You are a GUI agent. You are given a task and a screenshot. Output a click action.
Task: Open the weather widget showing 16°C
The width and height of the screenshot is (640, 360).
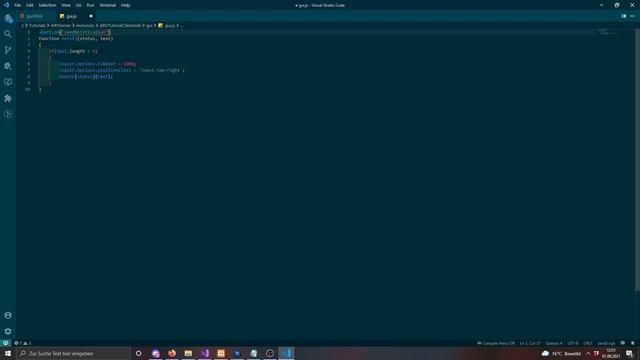point(561,353)
